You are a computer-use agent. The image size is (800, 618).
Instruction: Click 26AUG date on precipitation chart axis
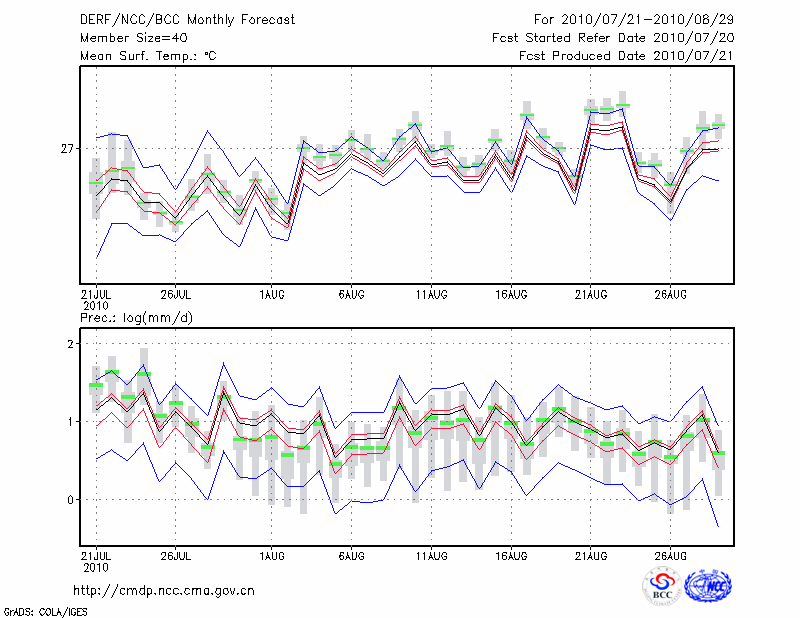click(x=670, y=554)
